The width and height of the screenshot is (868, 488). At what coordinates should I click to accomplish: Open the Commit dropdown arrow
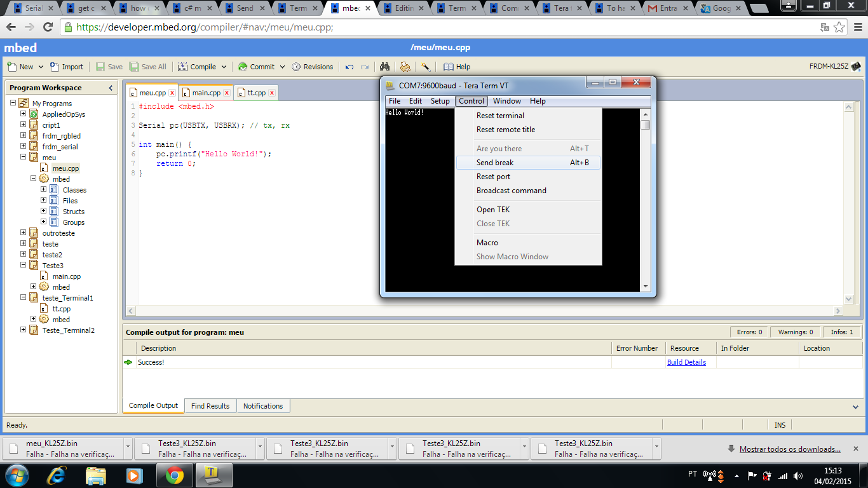[281, 67]
